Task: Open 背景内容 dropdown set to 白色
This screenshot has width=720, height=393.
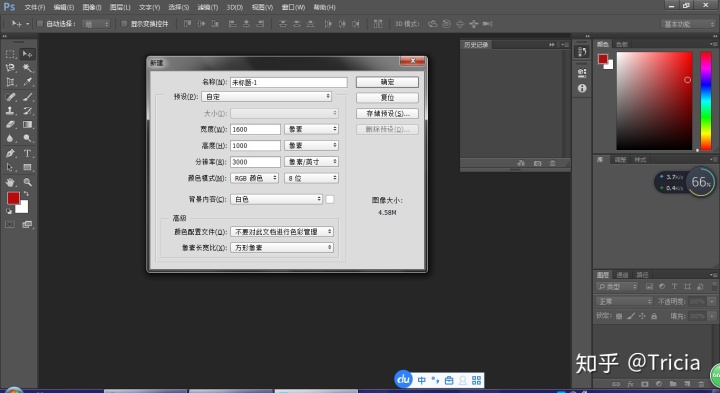Action: pos(276,199)
